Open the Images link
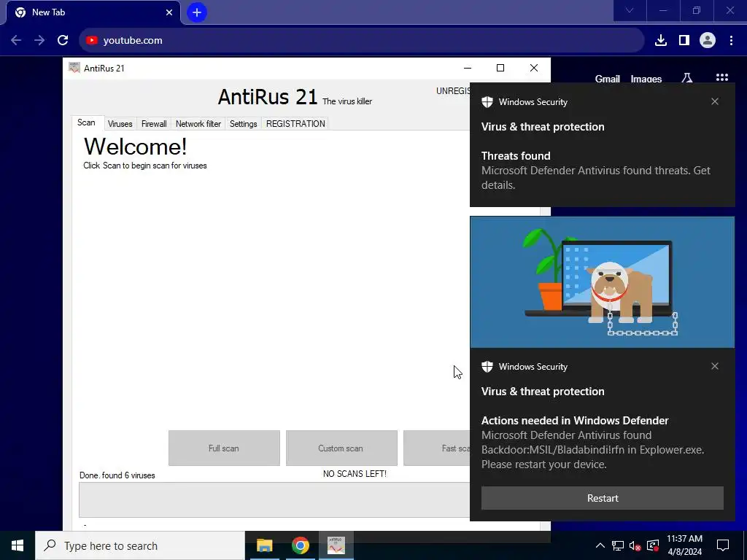The image size is (747, 560). tap(646, 79)
